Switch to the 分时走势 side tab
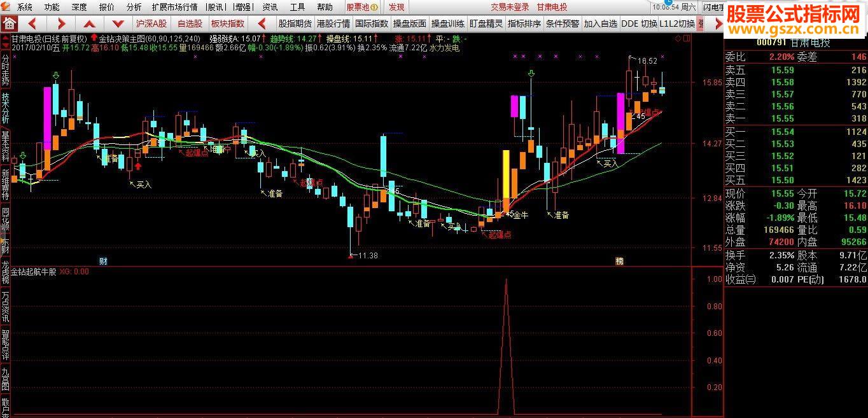 (x=5, y=69)
